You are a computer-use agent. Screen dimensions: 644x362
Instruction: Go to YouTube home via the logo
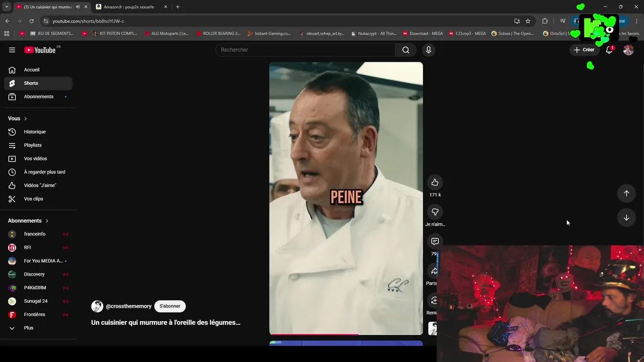(40, 50)
